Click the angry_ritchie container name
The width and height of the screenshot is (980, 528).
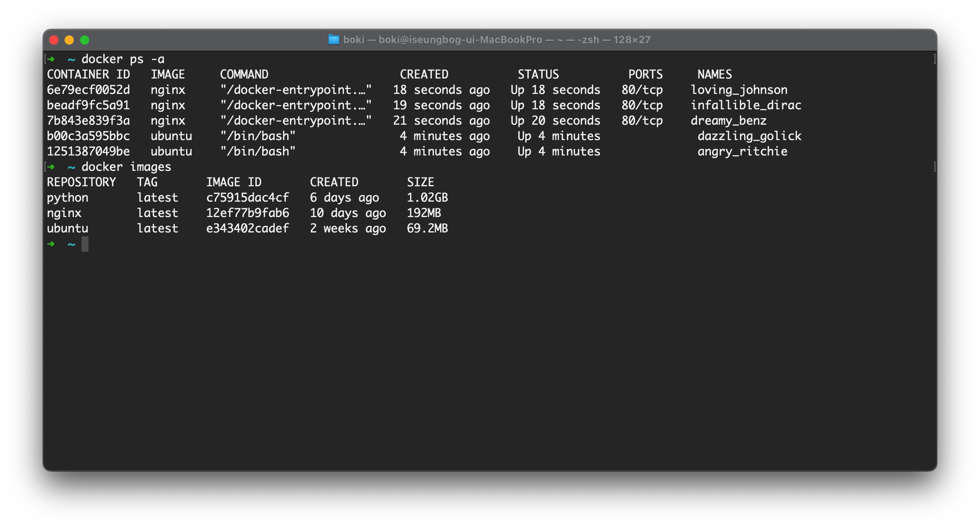742,151
